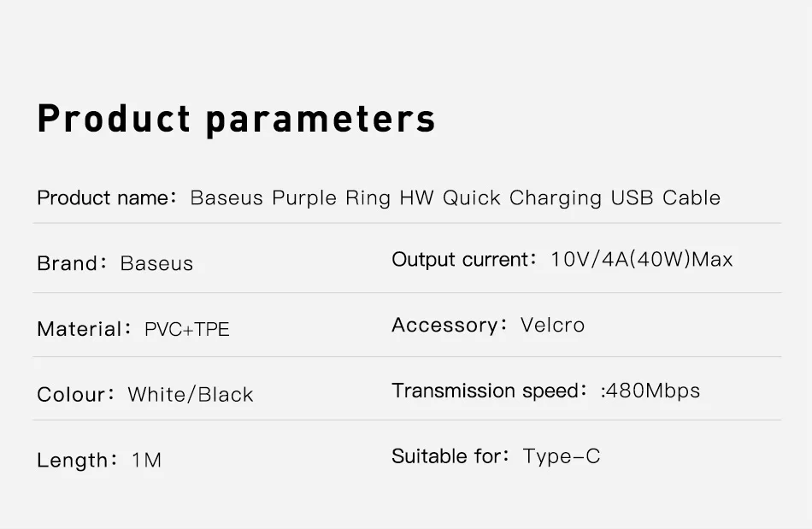Select the "Brand" label

point(68,263)
